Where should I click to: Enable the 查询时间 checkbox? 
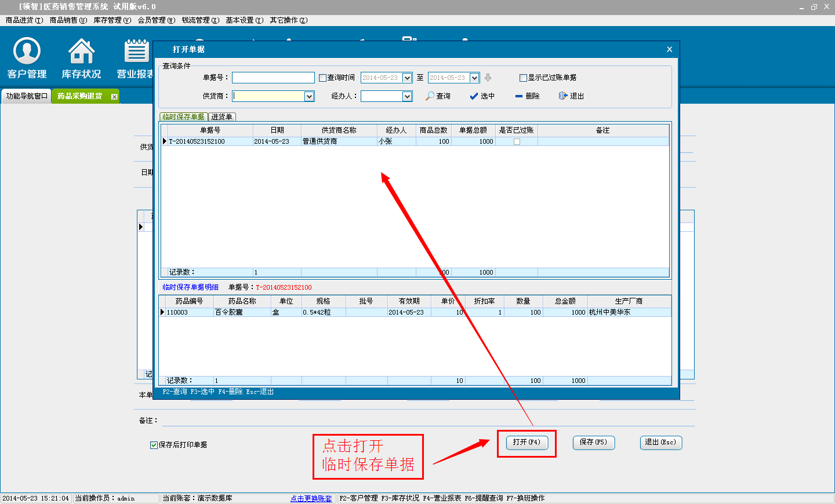coord(323,78)
